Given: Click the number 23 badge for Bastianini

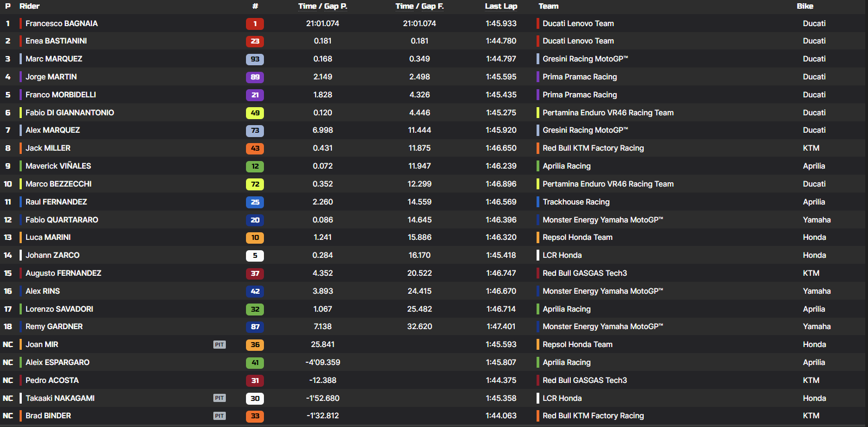Looking at the screenshot, I should coord(255,41).
